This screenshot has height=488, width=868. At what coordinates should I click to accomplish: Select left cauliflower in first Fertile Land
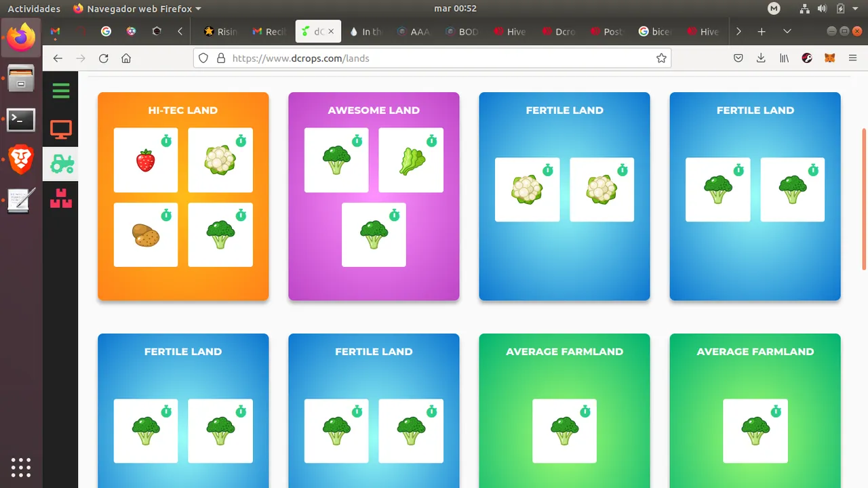[528, 190]
